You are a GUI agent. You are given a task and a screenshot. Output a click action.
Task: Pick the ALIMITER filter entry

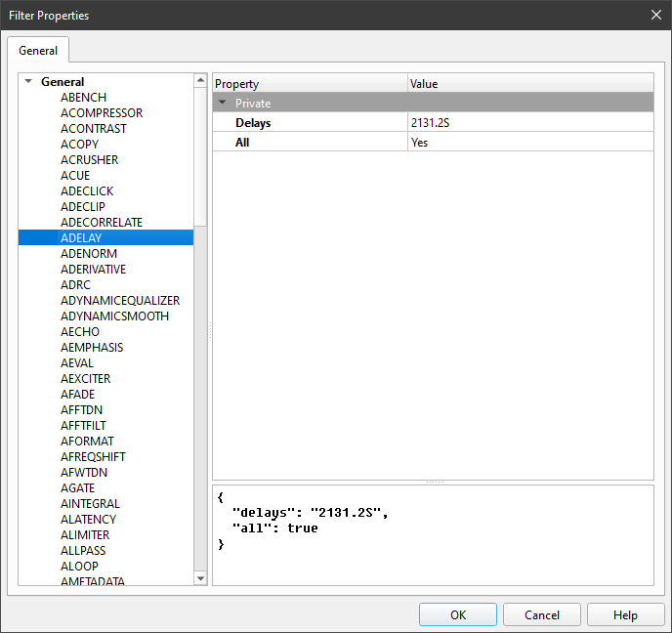(85, 535)
